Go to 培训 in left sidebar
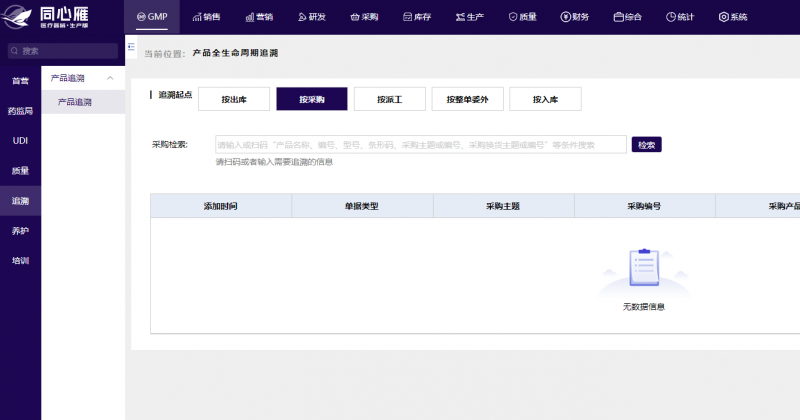The width and height of the screenshot is (800, 420). pos(20,261)
